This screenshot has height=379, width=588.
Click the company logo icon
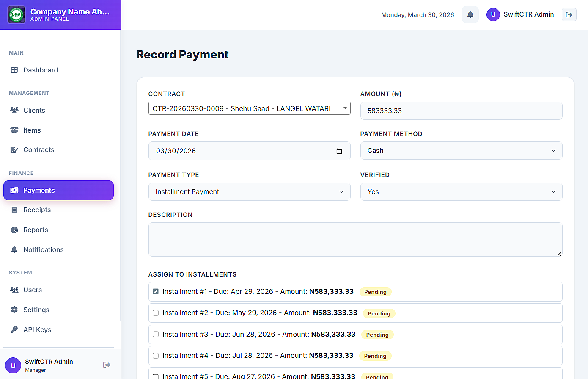[x=16, y=14]
